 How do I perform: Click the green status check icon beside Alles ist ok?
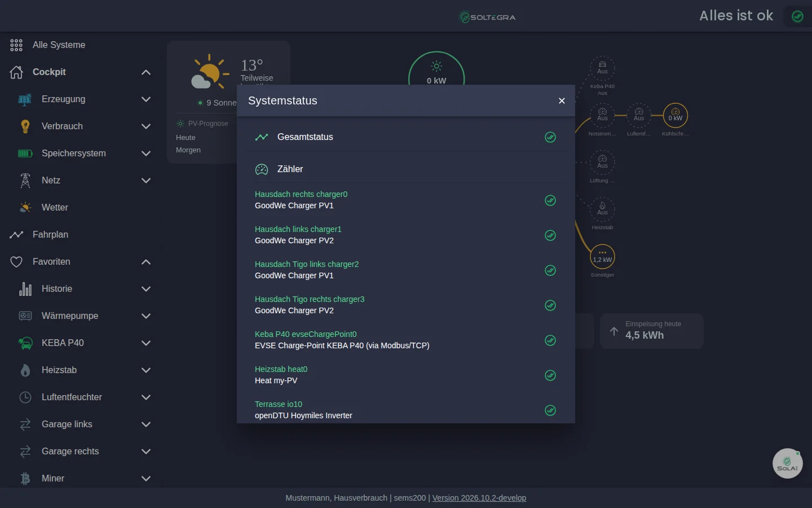click(x=797, y=16)
